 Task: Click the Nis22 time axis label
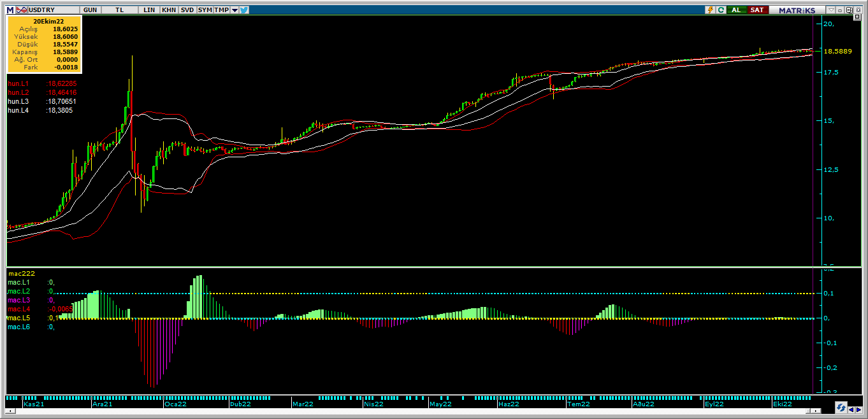373,404
